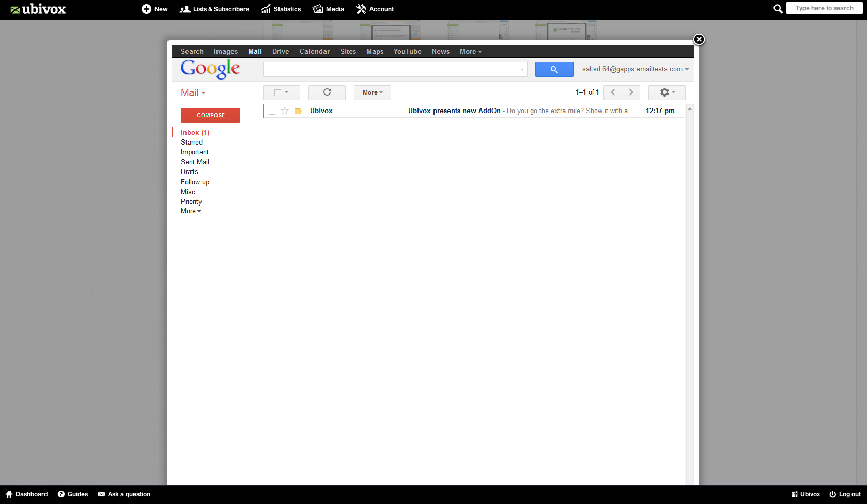Close the preview overlay with the X button
867x504 pixels.
coord(699,39)
